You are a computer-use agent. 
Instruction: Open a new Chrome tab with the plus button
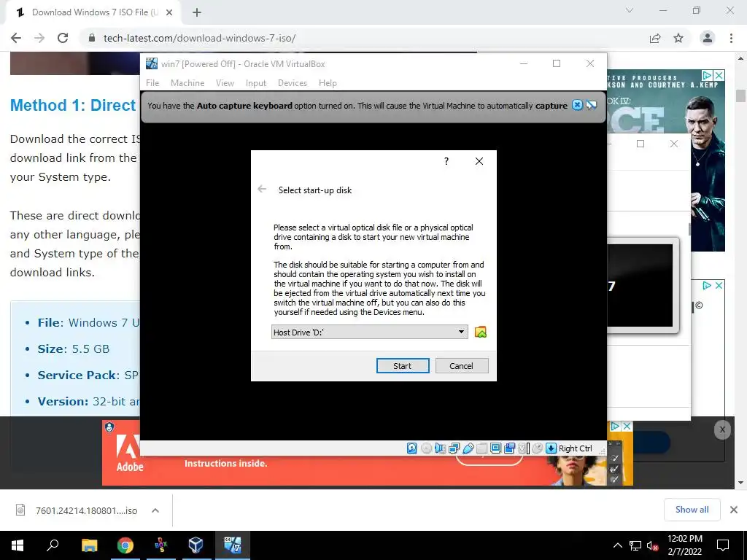click(197, 12)
